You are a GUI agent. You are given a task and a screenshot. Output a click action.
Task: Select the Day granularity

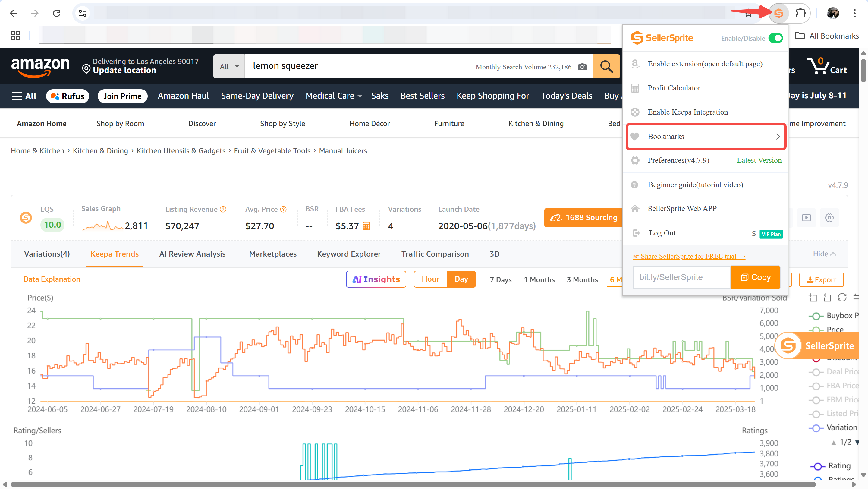point(461,279)
